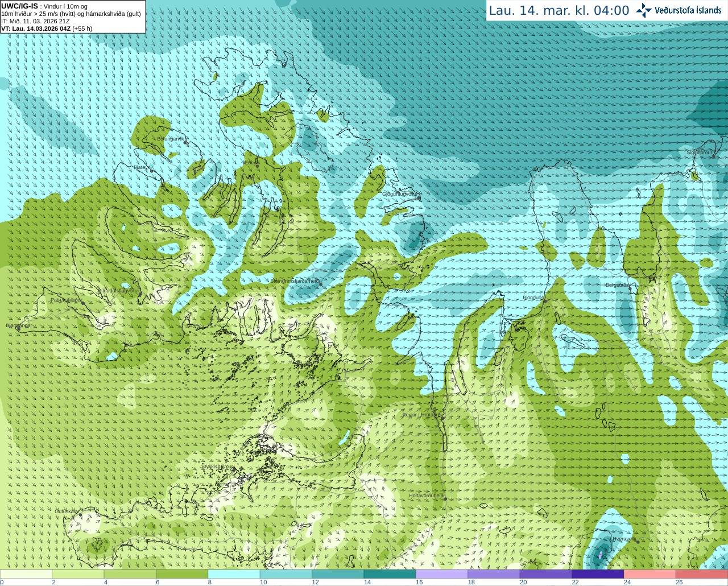Click the UWC/IG-IS model title text
The image size is (728, 586).
(x=19, y=6)
